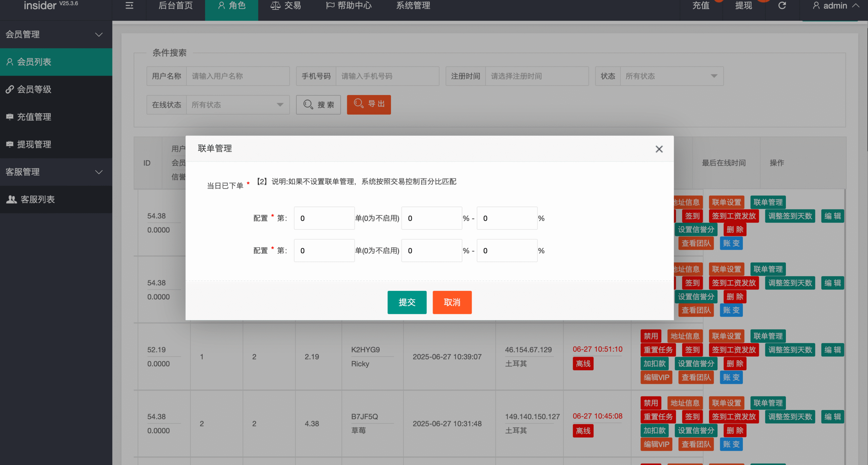Go to 充值管理 in sidebar
The width and height of the screenshot is (868, 465).
click(56, 117)
